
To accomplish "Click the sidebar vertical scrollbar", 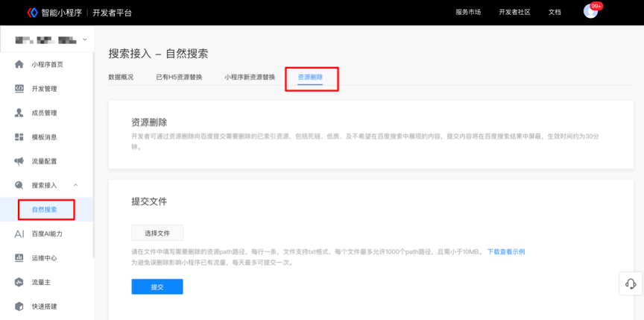I will pos(94,156).
